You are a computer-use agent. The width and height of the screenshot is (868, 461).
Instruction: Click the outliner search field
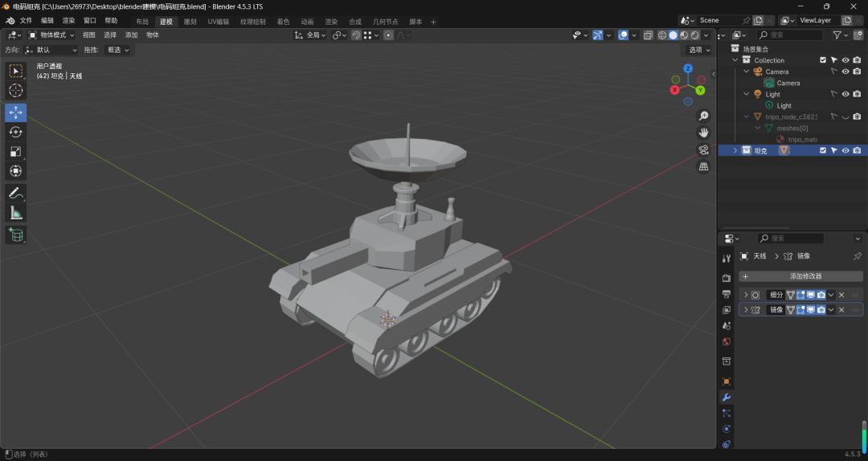789,35
